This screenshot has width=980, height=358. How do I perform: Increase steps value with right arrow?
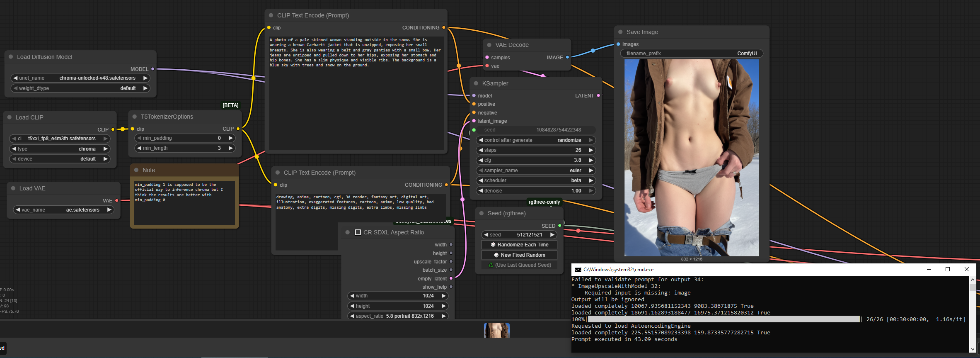[x=591, y=150]
